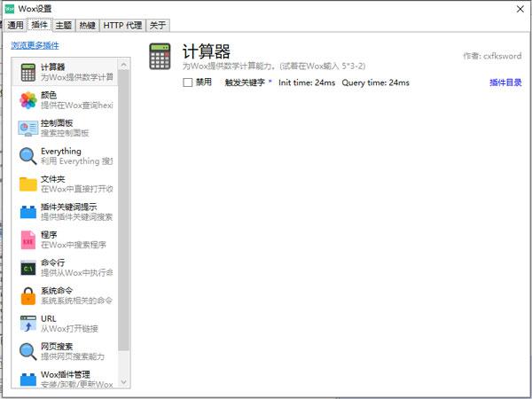Switch to the 通用 general tab

pyautogui.click(x=15, y=25)
